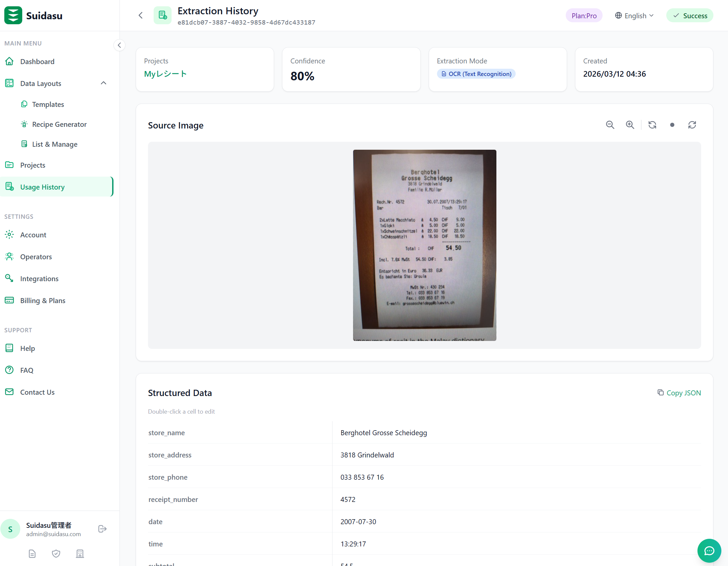Collapse the Data Layouts section
Screen dimensions: 728x566
(x=103, y=83)
